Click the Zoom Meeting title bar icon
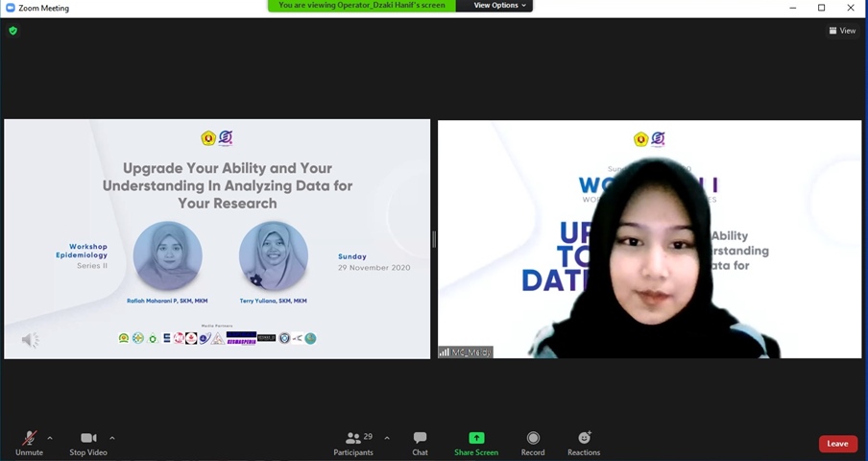Screen dimensions: 868x461 coord(11,8)
